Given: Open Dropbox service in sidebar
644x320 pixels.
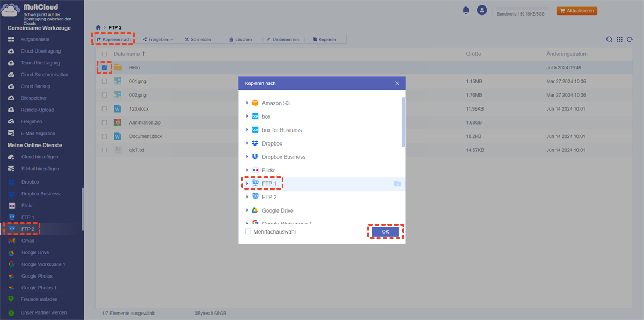Looking at the screenshot, I should tap(31, 182).
